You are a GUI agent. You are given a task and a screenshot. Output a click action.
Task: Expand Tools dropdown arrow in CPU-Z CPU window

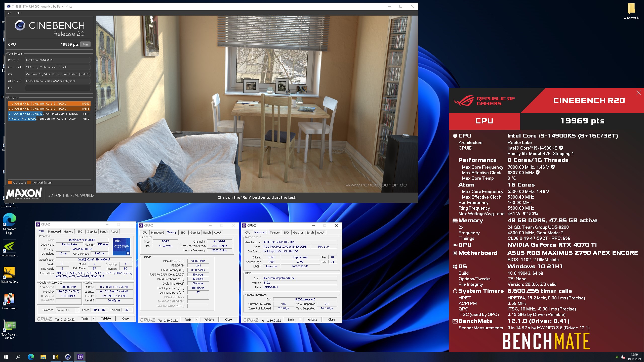pyautogui.click(x=94, y=319)
